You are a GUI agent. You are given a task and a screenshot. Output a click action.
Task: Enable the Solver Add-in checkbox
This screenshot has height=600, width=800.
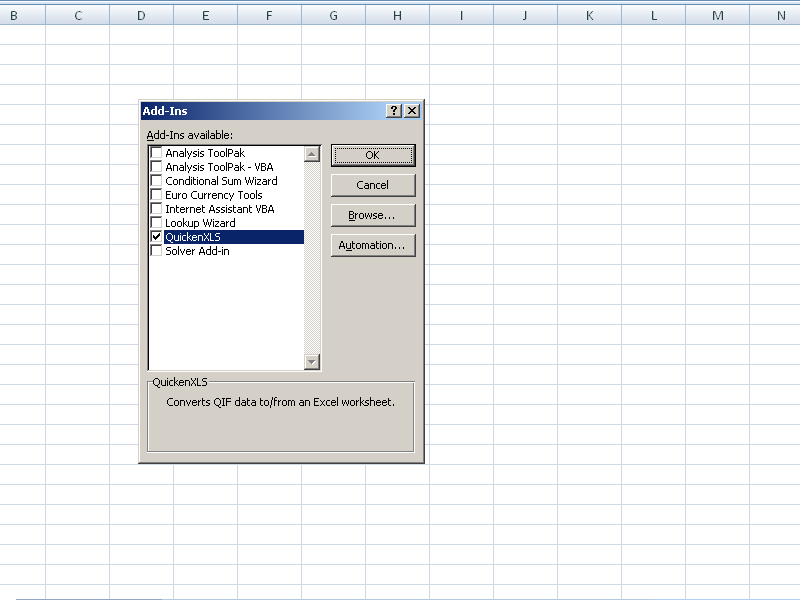156,251
